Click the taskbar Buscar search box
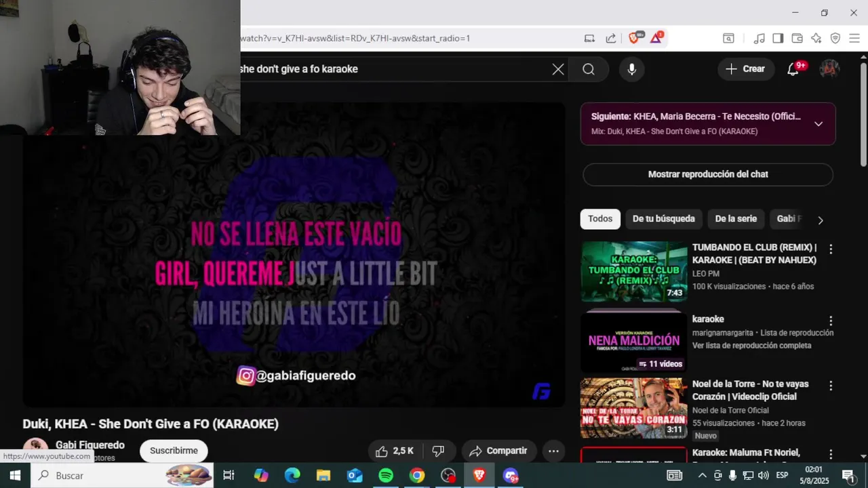This screenshot has width=868, height=488. pyautogui.click(x=122, y=476)
